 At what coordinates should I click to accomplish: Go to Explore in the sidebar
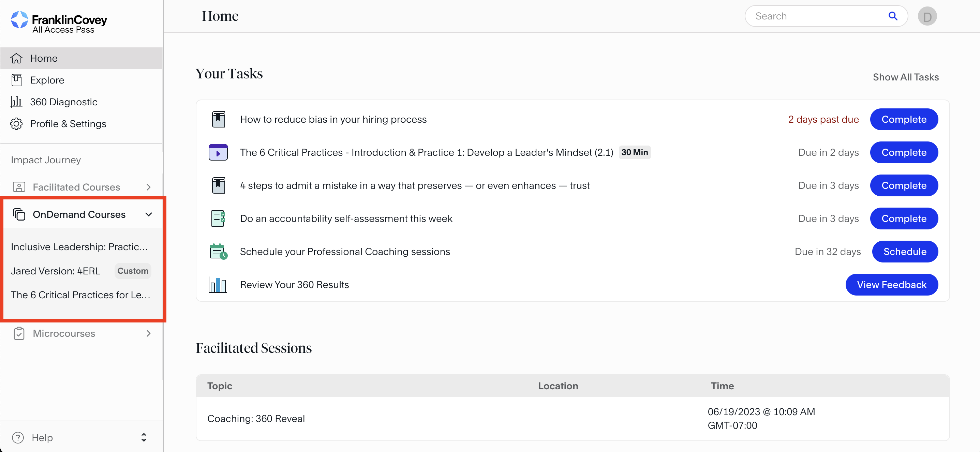(x=47, y=80)
